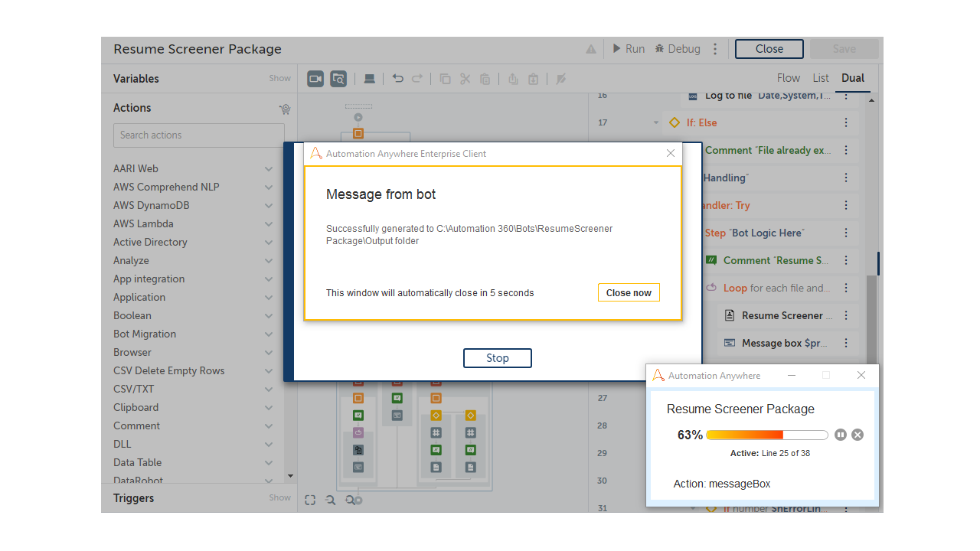Collapse the If: Else block at line 17
Image resolution: width=980 pixels, height=551 pixels.
[656, 122]
